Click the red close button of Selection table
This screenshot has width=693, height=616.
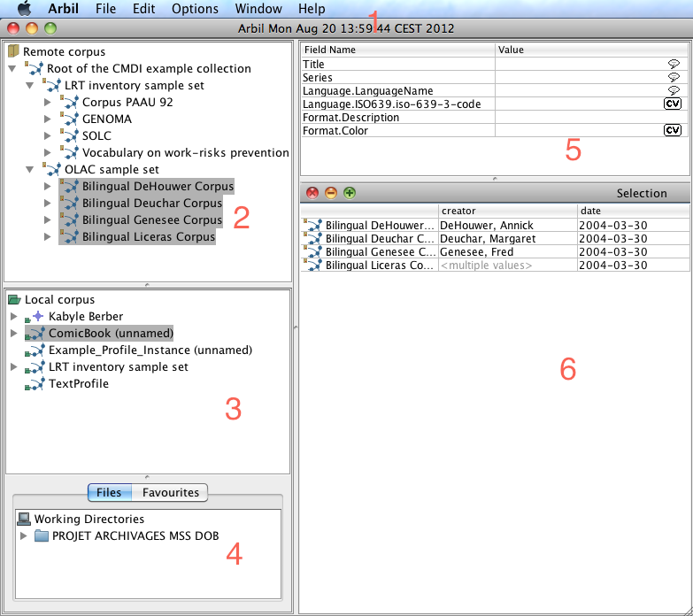[312, 193]
